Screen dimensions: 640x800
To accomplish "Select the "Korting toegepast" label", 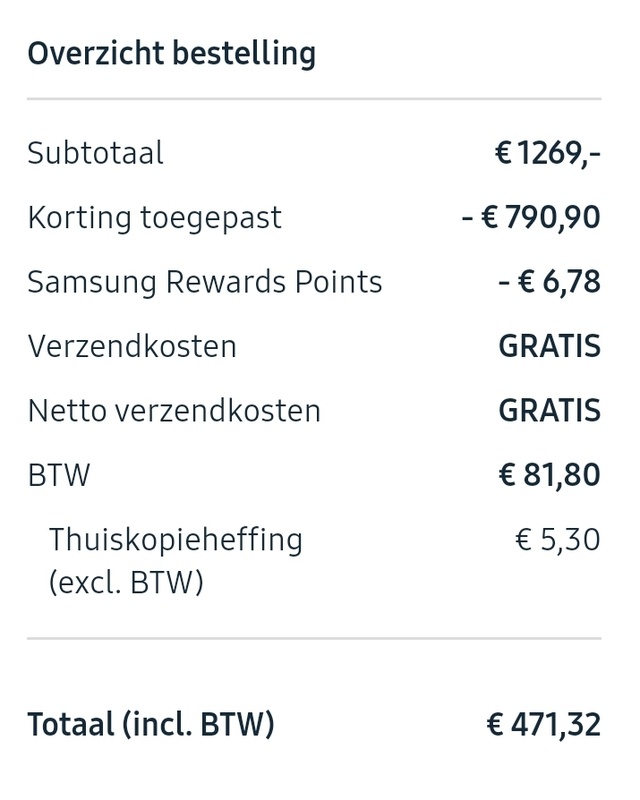I will pyautogui.click(x=154, y=218).
